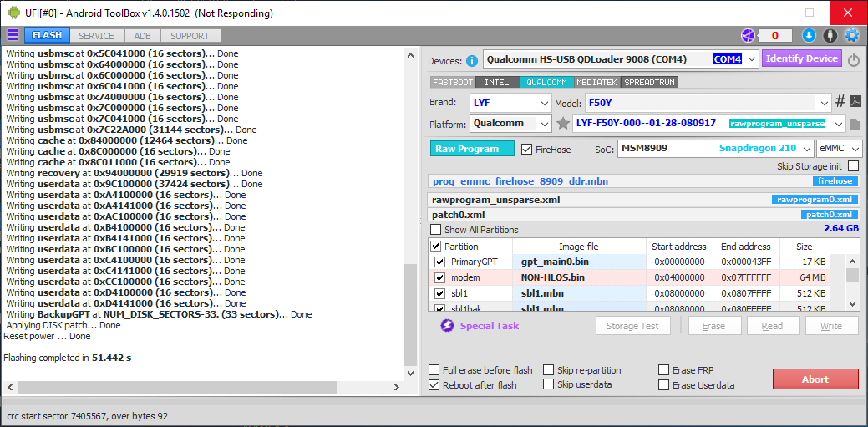
Task: Open the PDF manual icon
Action: [x=855, y=101]
